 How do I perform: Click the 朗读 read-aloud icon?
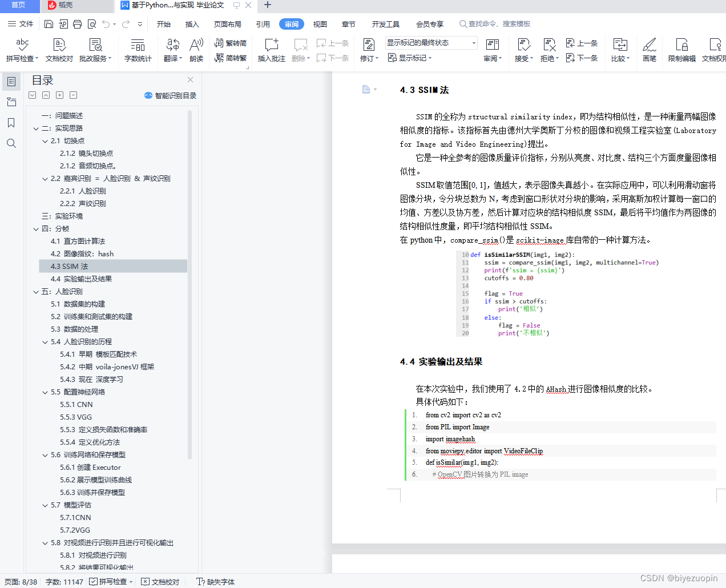coord(196,50)
